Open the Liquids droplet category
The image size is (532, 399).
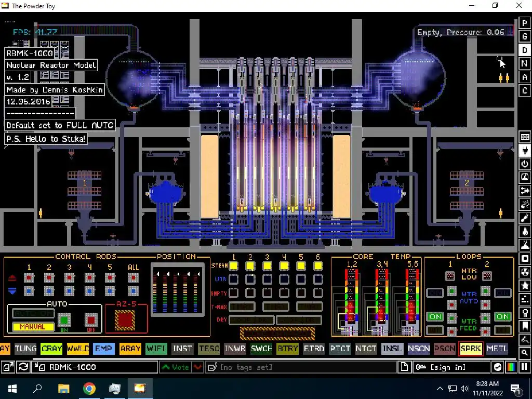(525, 231)
